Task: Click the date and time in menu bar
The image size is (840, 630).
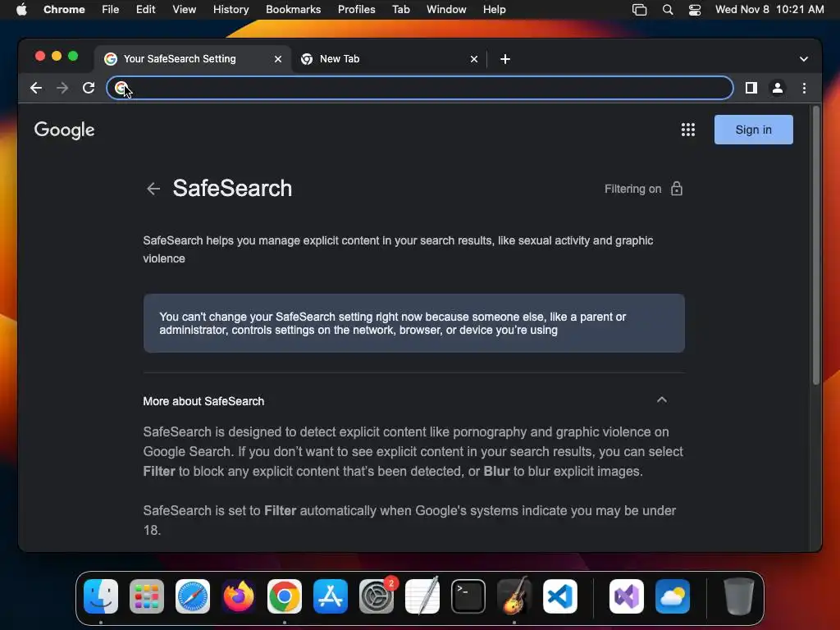Action: click(769, 10)
